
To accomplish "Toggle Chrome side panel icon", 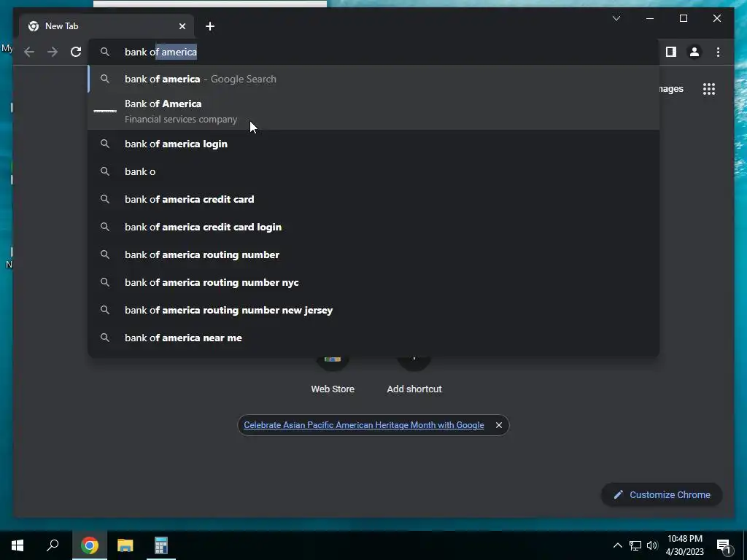I will pos(671,52).
